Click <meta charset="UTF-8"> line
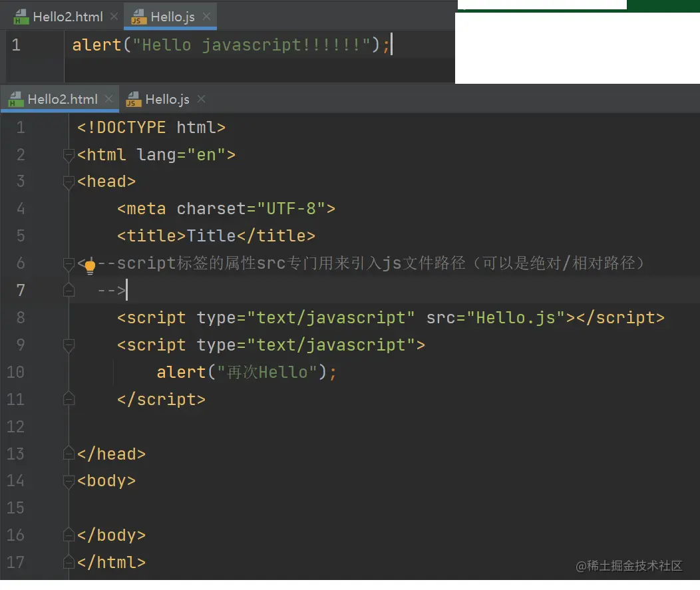Screen dimensions: 700x590 point(226,209)
